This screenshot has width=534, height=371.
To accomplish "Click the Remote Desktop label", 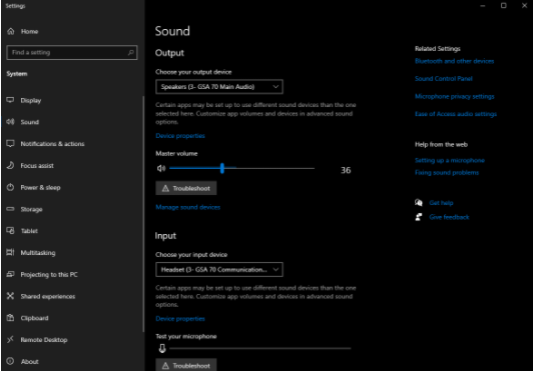I will pos(44,340).
